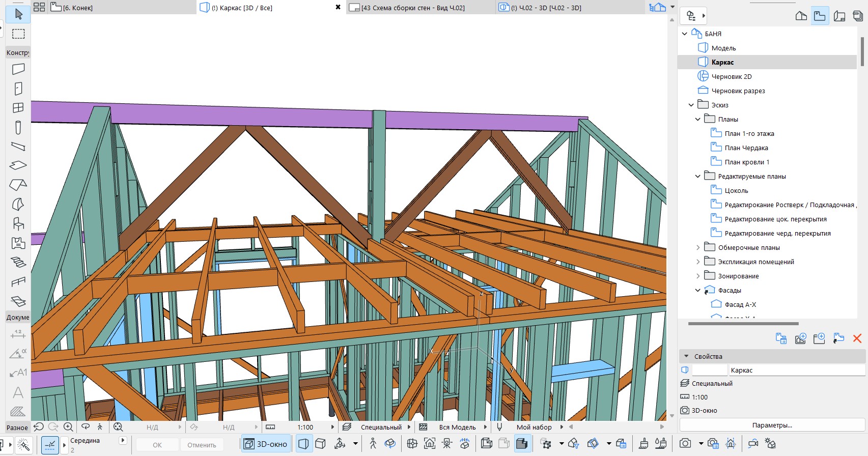Open План Чердака in the navigator
Image resolution: width=868 pixels, height=456 pixels.
point(746,148)
